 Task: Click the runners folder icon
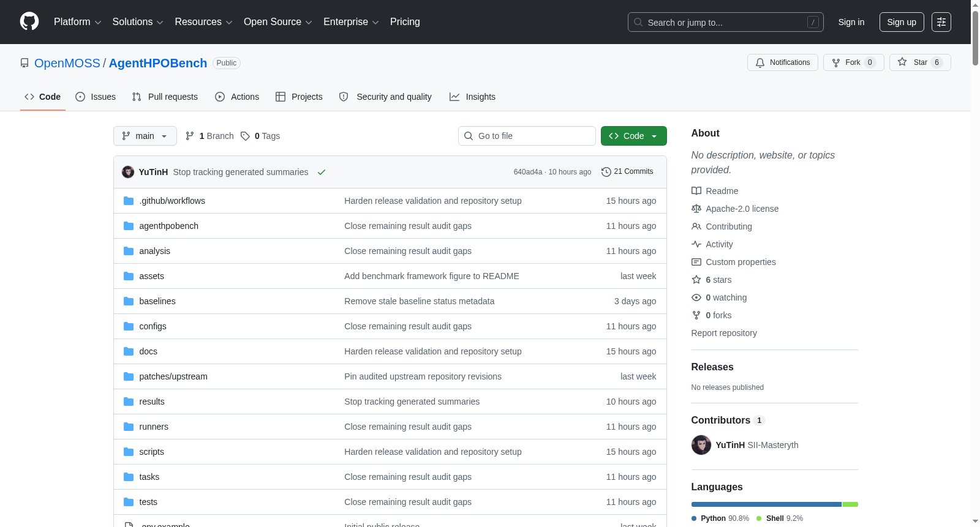pyautogui.click(x=129, y=427)
